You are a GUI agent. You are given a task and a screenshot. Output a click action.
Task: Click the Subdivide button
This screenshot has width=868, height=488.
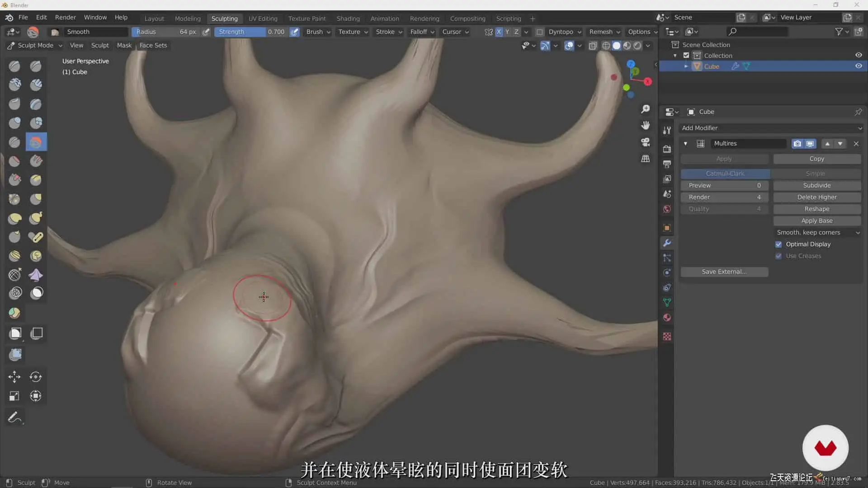(x=816, y=186)
